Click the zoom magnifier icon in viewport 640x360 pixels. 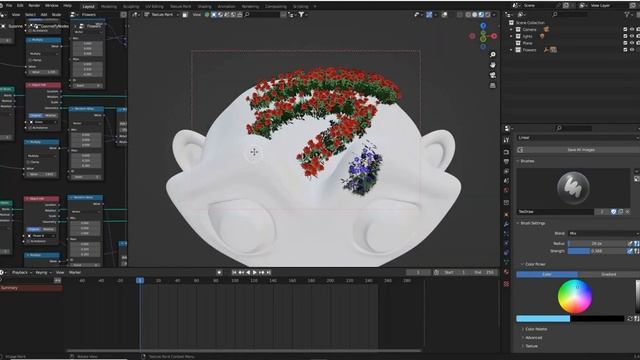(493, 55)
